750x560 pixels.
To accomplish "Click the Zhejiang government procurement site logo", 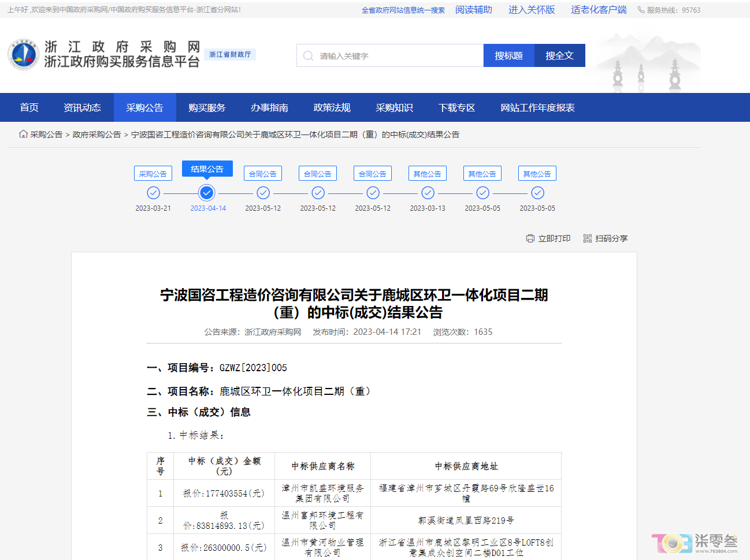I will tap(23, 54).
